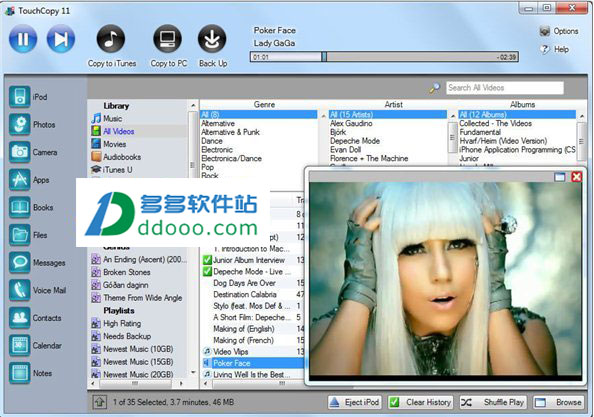This screenshot has height=417, width=594.
Task: Select the Poker Face track row
Action: tap(253, 363)
